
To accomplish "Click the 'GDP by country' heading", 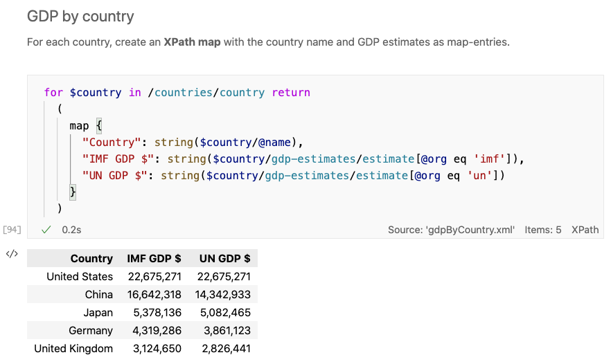I will pos(80,16).
